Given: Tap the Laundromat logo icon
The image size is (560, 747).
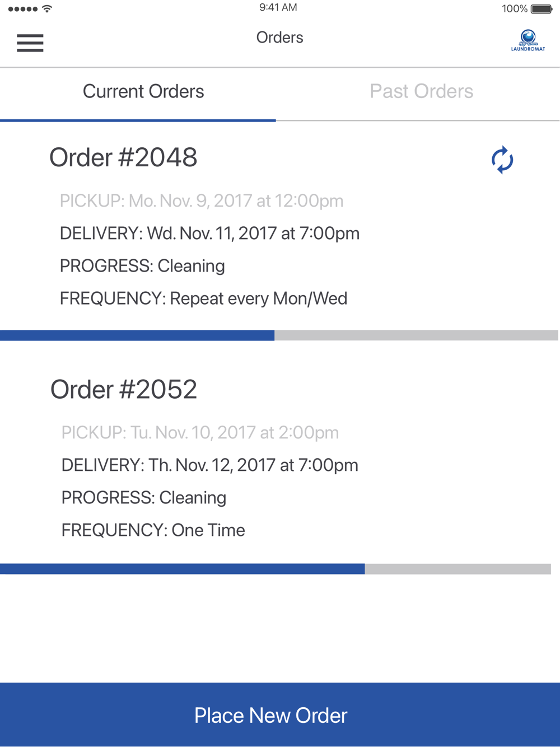Looking at the screenshot, I should tap(528, 40).
